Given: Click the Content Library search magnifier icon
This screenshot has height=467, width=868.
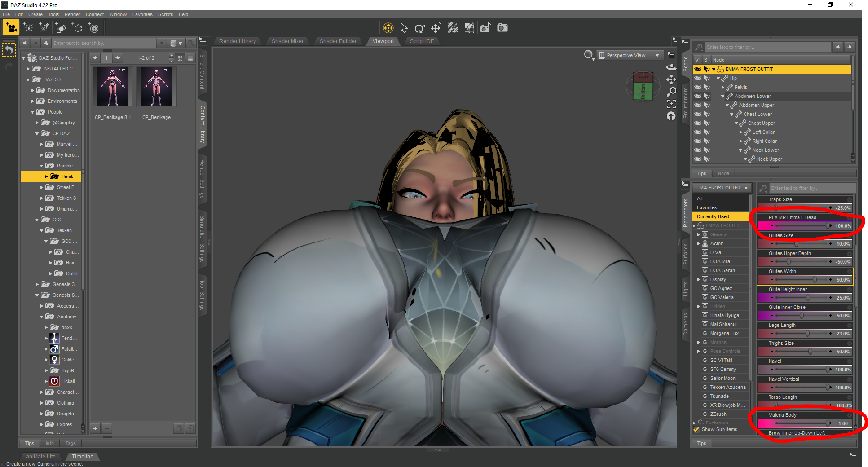Looking at the screenshot, I should [191, 43].
